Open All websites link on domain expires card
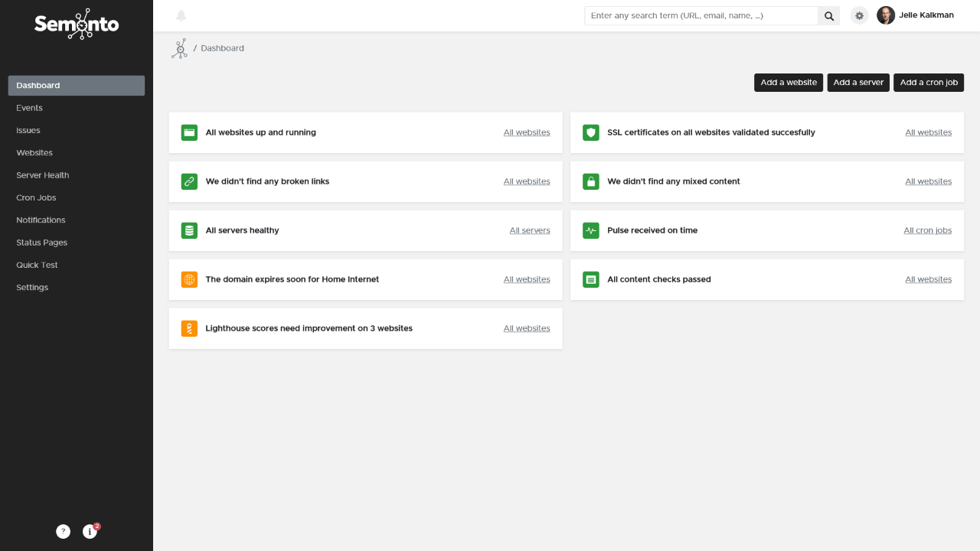 (527, 279)
